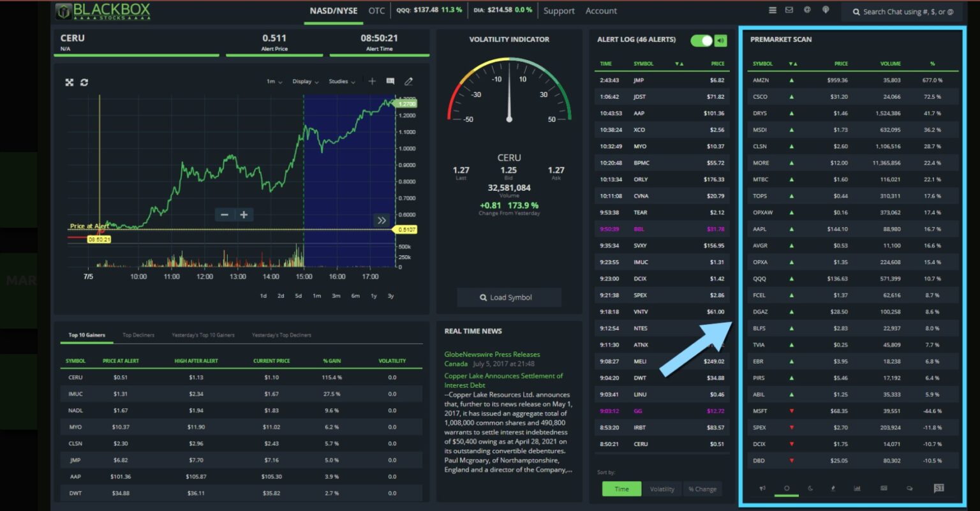The height and width of the screenshot is (511, 980).
Task: Select MSFT row in Premarket Scan
Action: (x=853, y=411)
